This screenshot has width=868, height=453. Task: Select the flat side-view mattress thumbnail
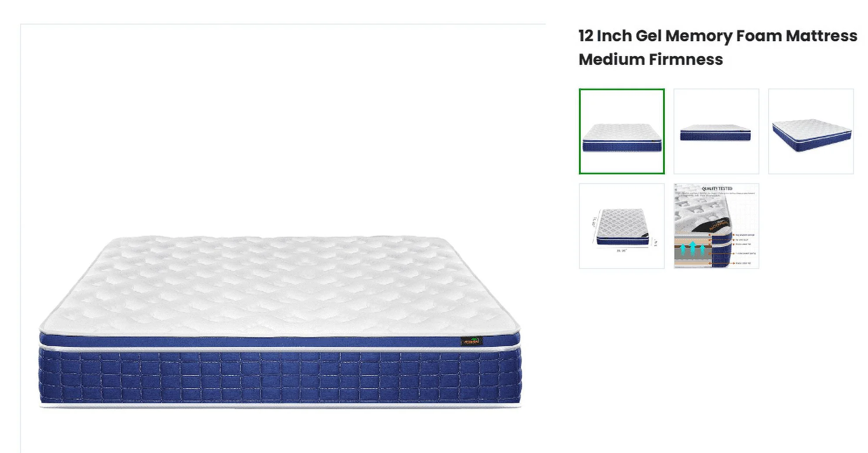(716, 131)
